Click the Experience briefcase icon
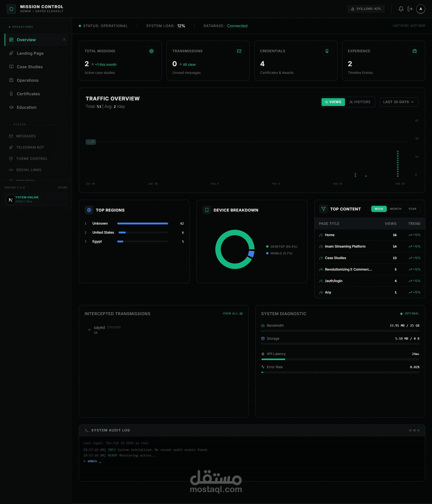The height and width of the screenshot is (504, 432). pos(414,51)
